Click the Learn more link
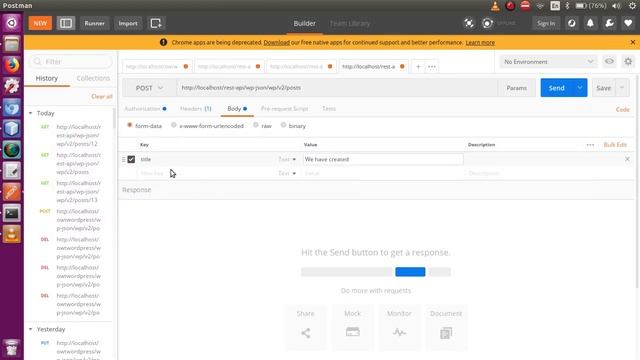This screenshot has height=360, width=640. pyautogui.click(x=480, y=42)
